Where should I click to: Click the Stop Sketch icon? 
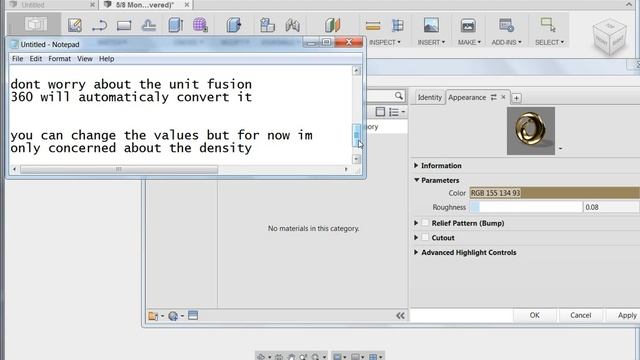pos(149,25)
